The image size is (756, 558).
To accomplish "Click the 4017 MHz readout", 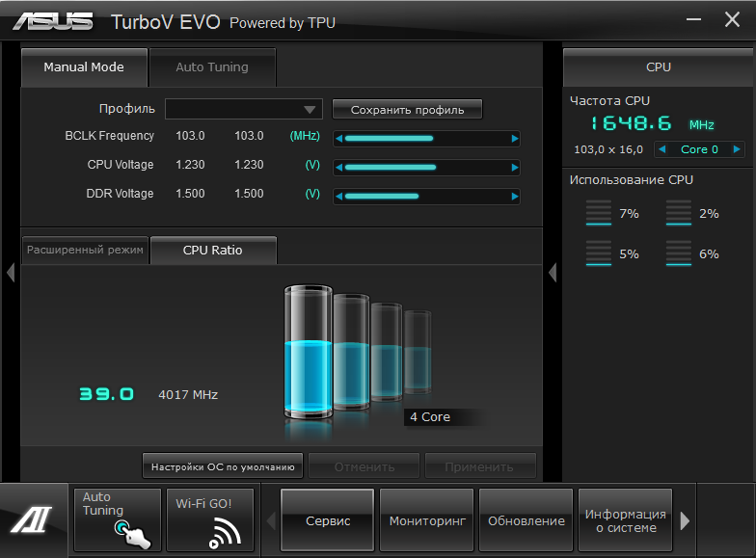I will (188, 395).
